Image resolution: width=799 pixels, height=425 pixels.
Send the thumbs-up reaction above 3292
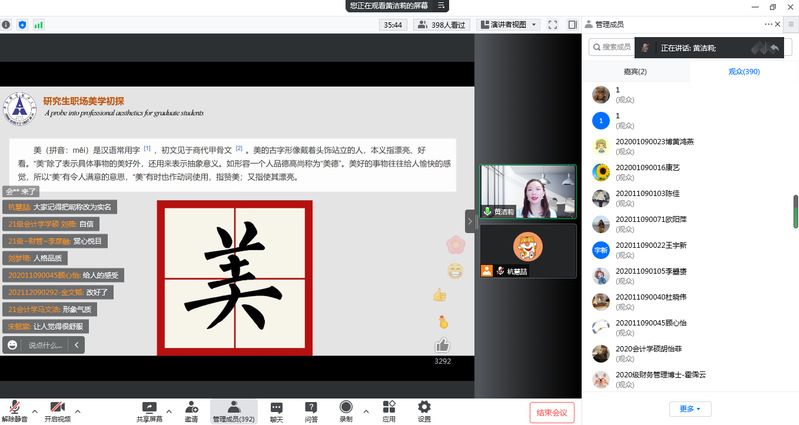(x=442, y=345)
